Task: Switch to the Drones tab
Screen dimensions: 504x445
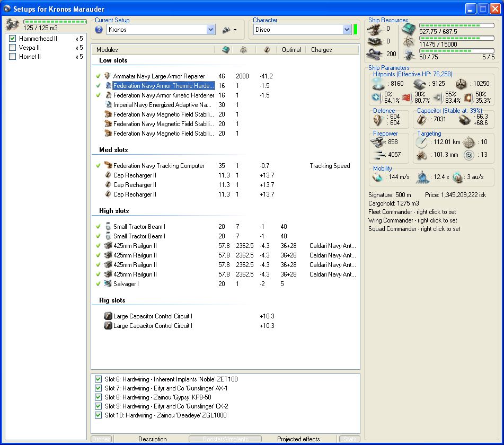Action: coord(101,439)
